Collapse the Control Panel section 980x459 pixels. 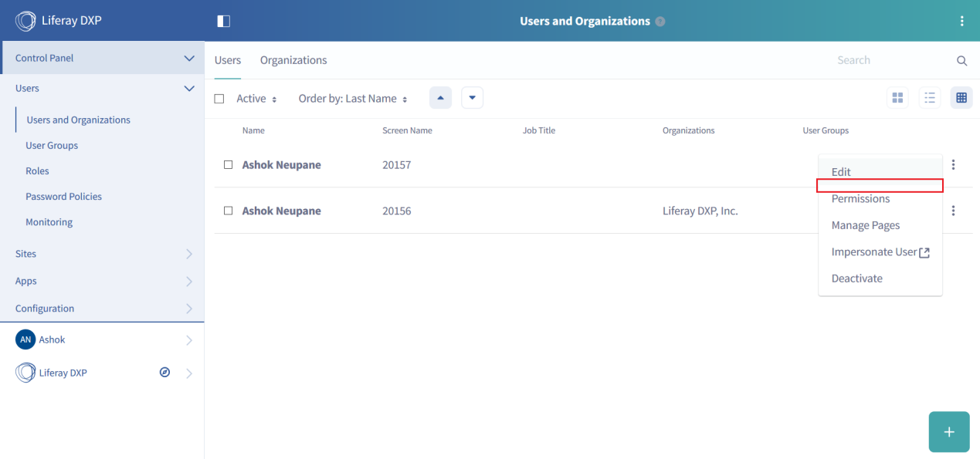[x=189, y=58]
